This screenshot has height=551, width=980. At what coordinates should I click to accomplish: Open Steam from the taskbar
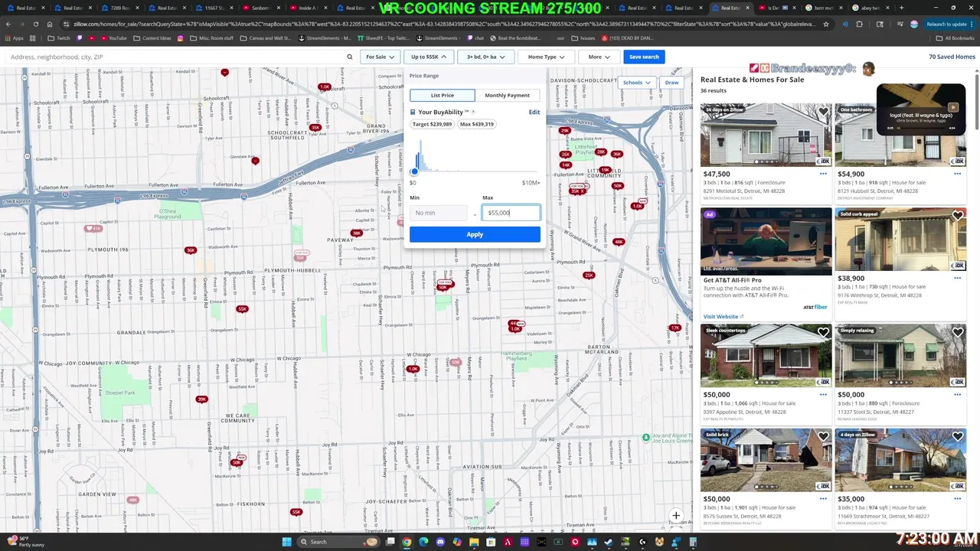pyautogui.click(x=609, y=542)
